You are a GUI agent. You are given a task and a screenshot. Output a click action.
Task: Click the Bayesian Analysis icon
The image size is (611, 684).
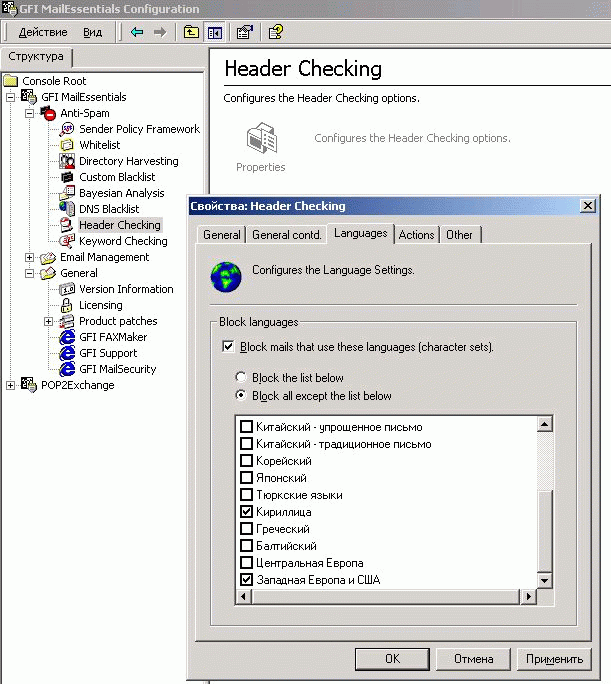pyautogui.click(x=67, y=193)
